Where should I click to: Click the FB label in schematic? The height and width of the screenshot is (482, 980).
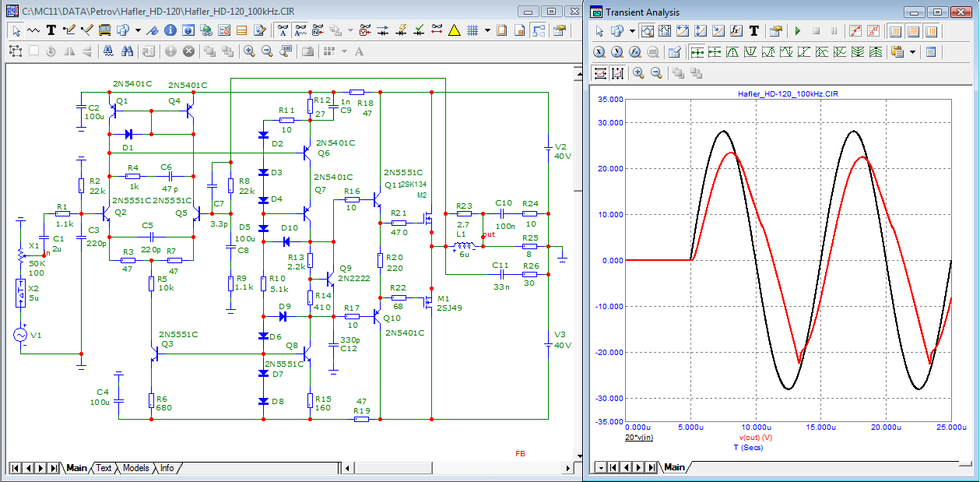tap(520, 453)
